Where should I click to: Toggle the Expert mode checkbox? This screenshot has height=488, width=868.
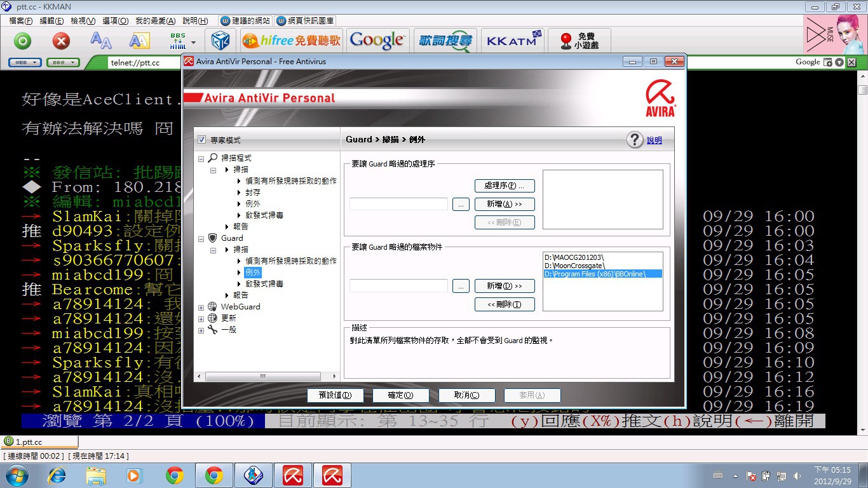[202, 140]
